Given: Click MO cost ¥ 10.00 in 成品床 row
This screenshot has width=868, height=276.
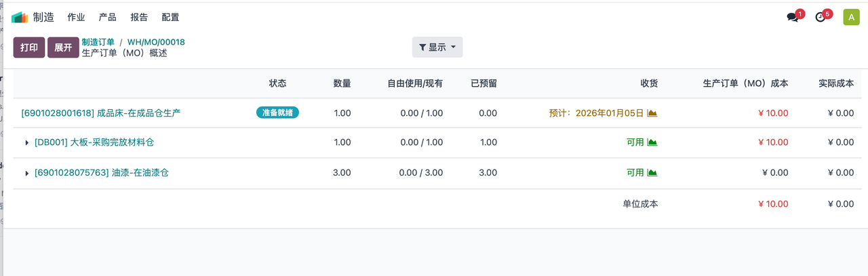Looking at the screenshot, I should (x=773, y=113).
